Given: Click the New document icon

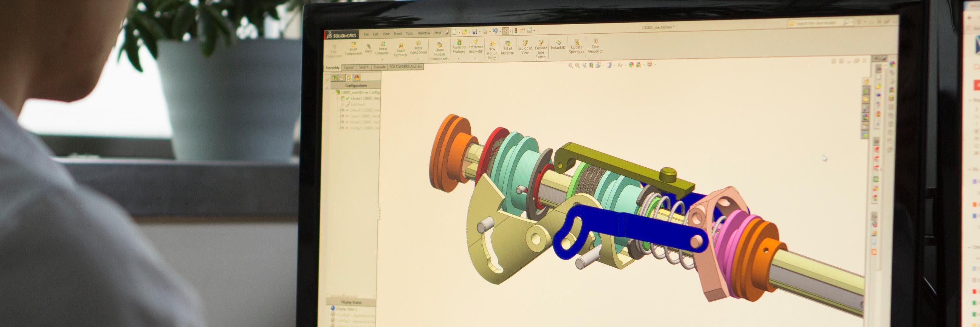Looking at the screenshot, I should click(454, 32).
